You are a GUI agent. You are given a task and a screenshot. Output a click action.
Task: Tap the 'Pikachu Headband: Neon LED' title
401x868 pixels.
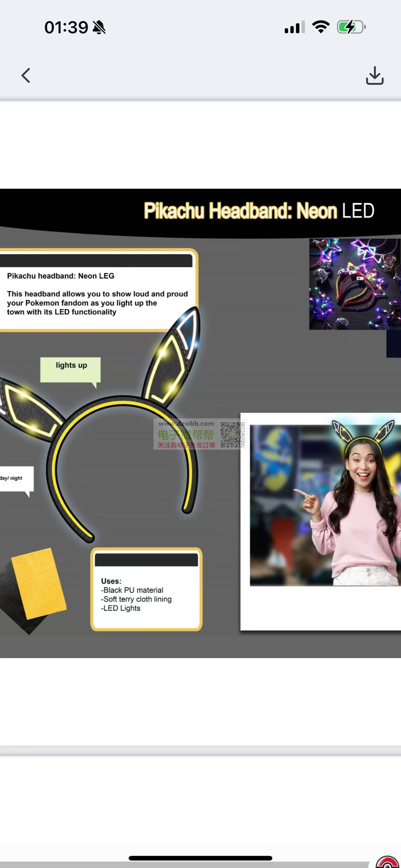[x=259, y=211]
